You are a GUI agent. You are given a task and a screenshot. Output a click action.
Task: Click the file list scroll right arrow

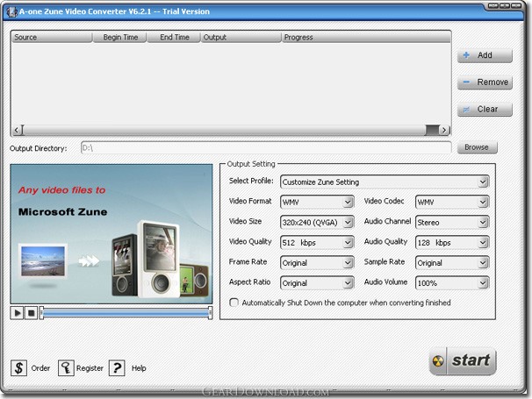pos(444,130)
